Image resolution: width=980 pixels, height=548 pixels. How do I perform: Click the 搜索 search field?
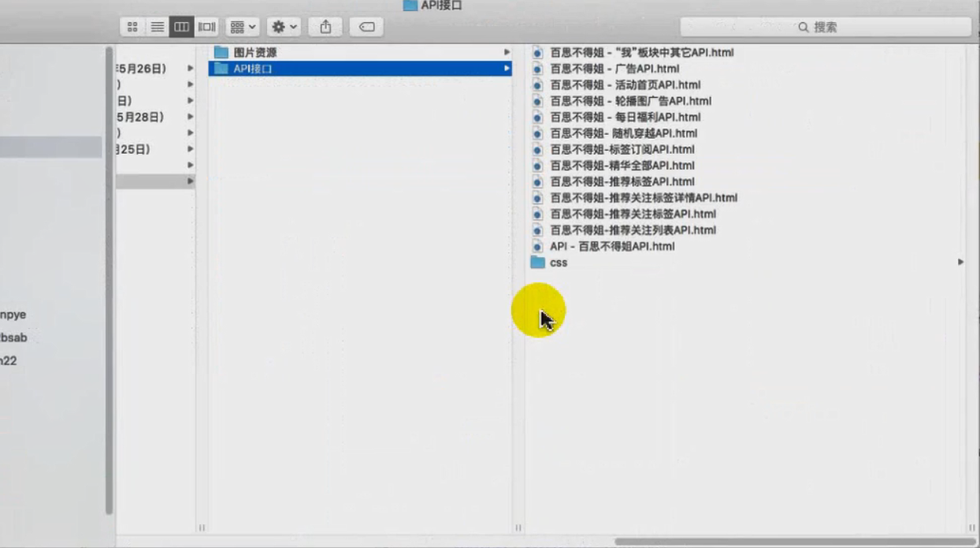point(826,27)
